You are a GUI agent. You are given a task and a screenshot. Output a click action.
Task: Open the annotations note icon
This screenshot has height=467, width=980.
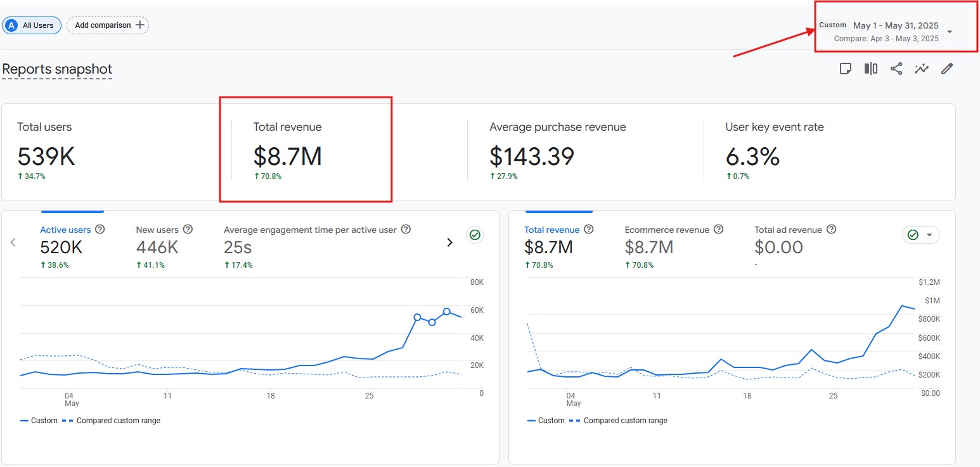click(x=845, y=69)
